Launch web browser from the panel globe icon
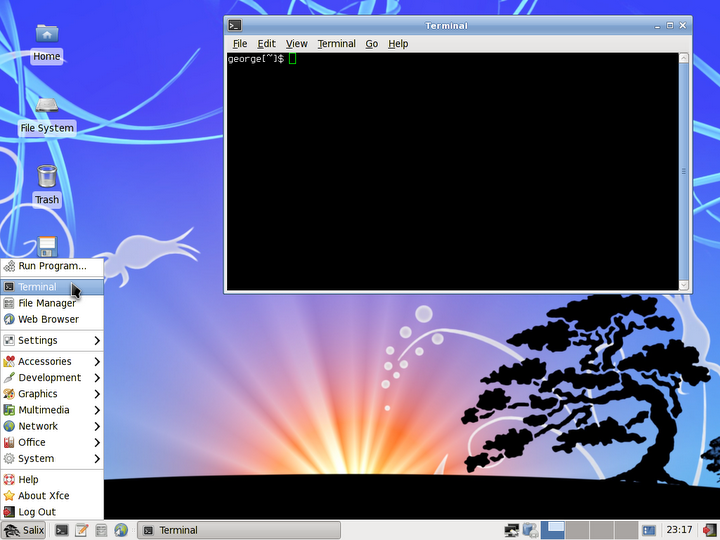 click(x=121, y=530)
